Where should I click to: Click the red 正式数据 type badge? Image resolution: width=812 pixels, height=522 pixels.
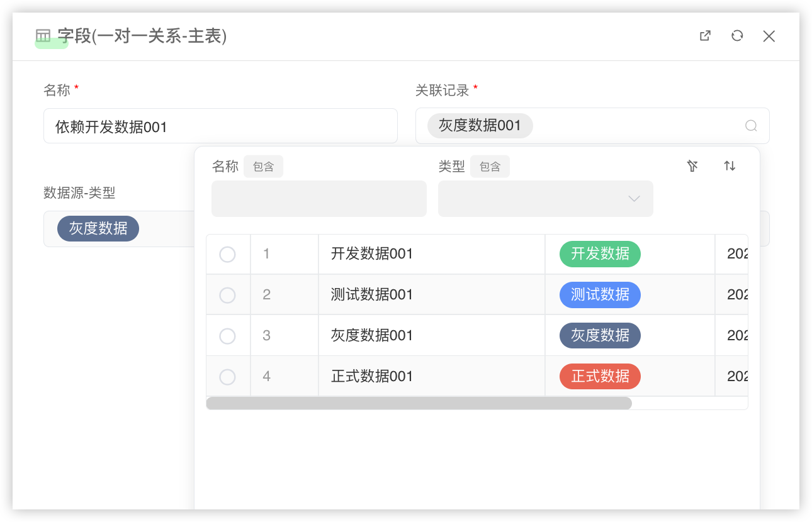600,377
